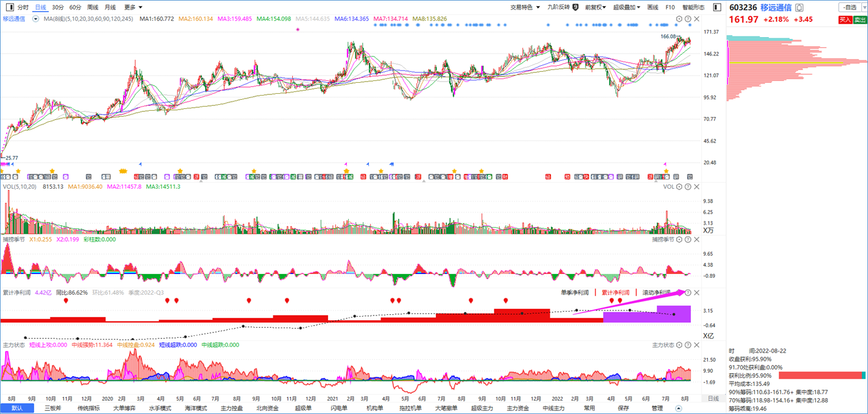Screen dimensions: 868x414
Task: Switch to the 周线 weekly chart tab
Action: coord(93,7)
